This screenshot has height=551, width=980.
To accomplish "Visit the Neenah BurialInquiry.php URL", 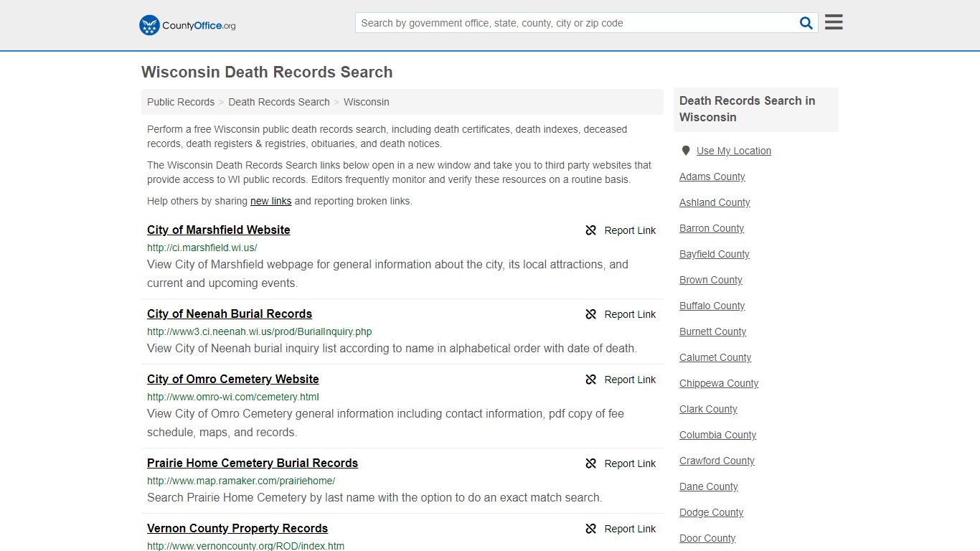I will 260,331.
